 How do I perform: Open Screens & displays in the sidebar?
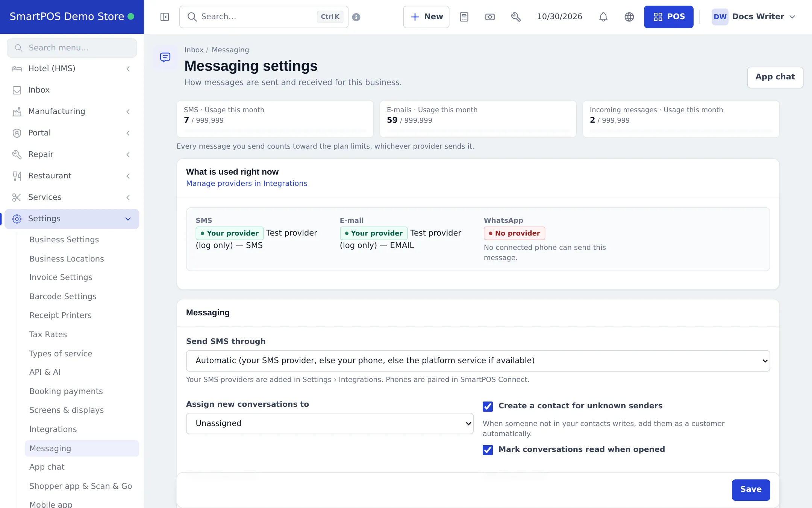pos(67,410)
